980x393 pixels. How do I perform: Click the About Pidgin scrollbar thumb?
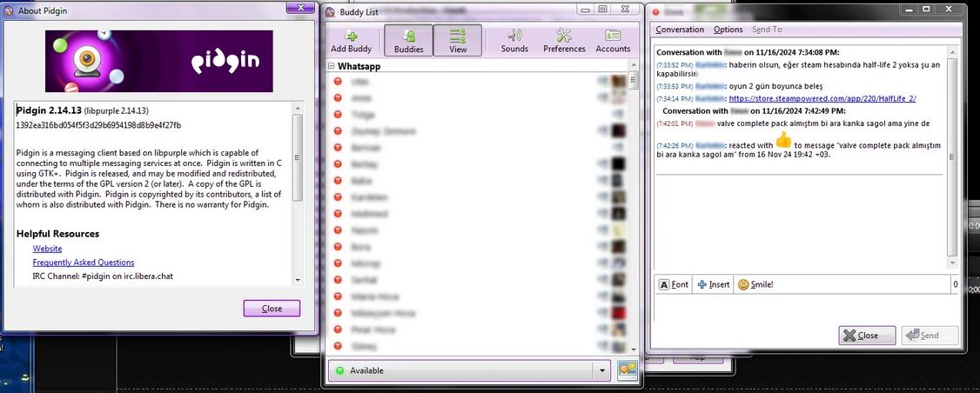pos(298,157)
